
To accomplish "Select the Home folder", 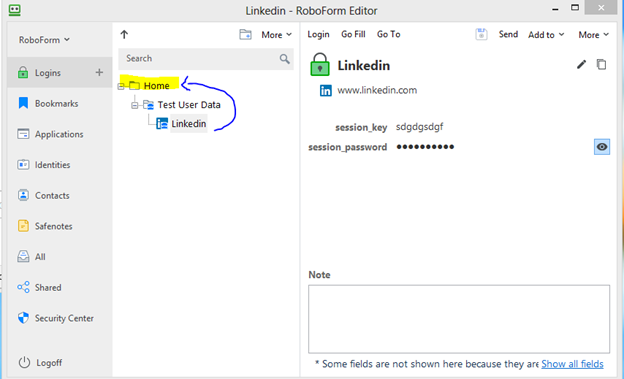I will coord(156,86).
